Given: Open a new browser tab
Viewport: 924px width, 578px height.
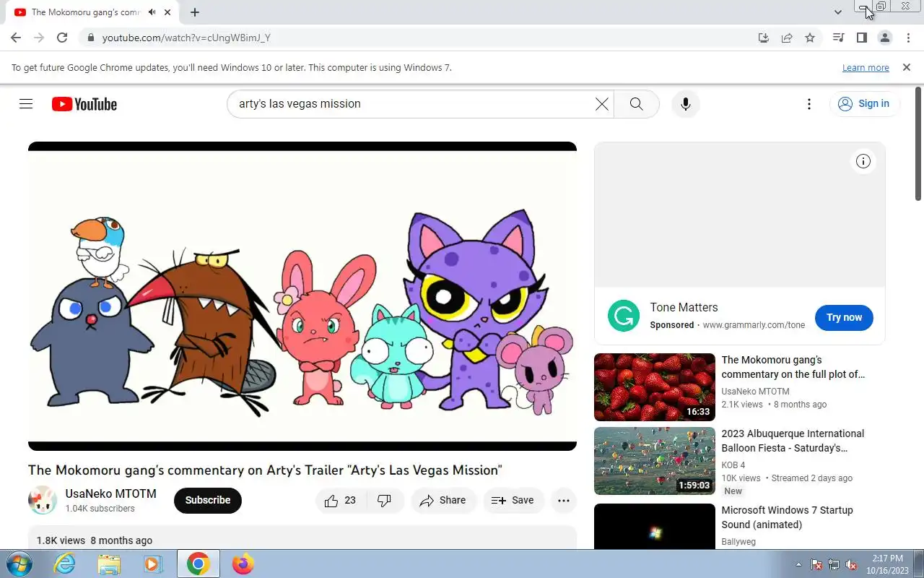Looking at the screenshot, I should (195, 12).
